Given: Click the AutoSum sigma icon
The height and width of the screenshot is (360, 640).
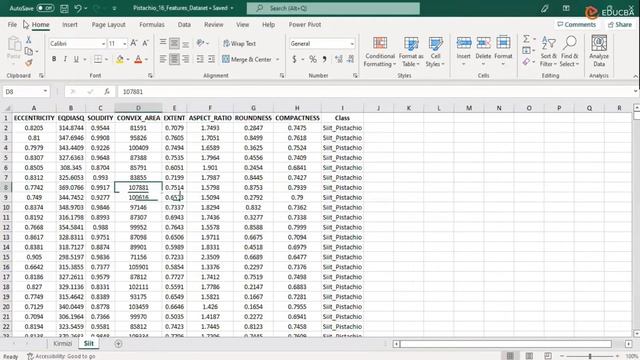Looking at the screenshot, I should click(x=527, y=39).
